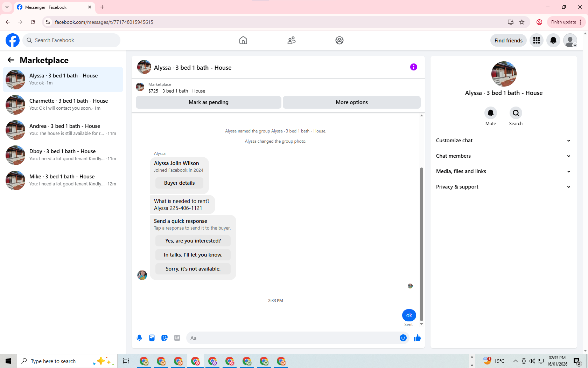The image size is (588, 368).
Task: Send quick reply 'Yes, are you interested?'
Action: click(193, 241)
